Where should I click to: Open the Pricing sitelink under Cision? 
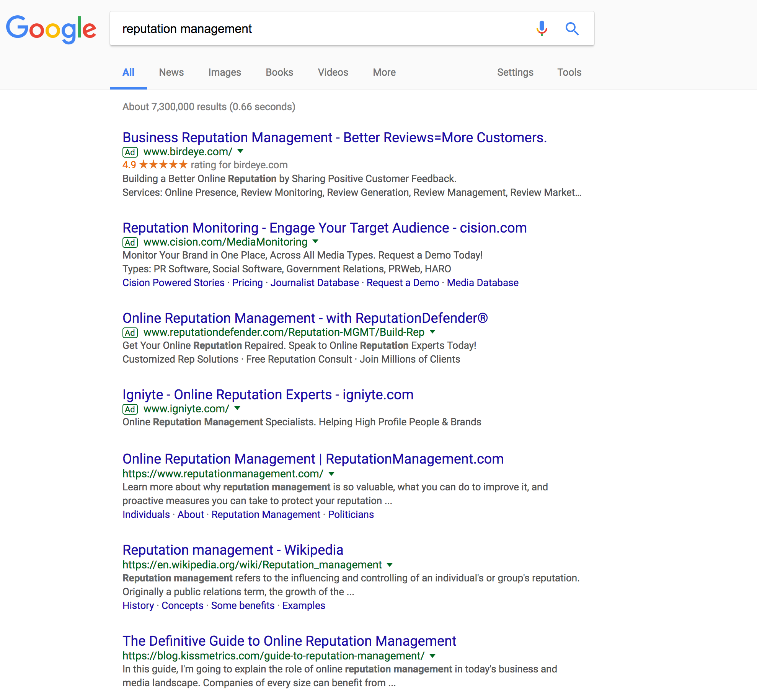pyautogui.click(x=247, y=283)
